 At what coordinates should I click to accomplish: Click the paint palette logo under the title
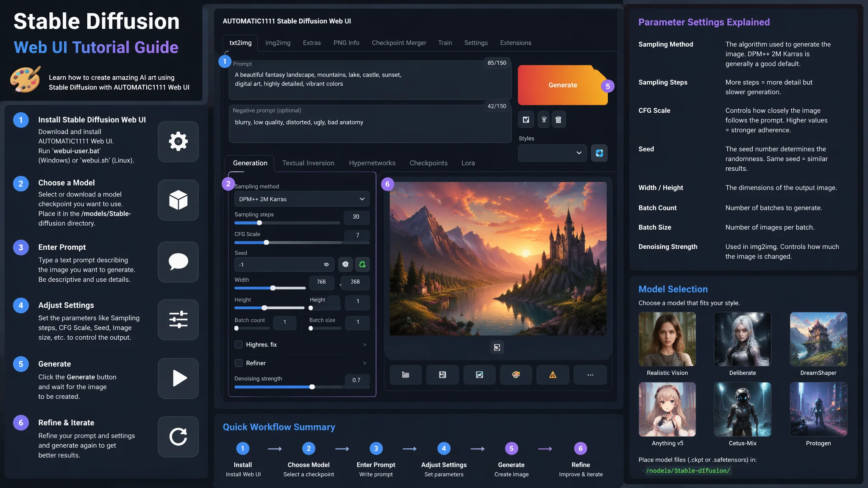click(25, 79)
